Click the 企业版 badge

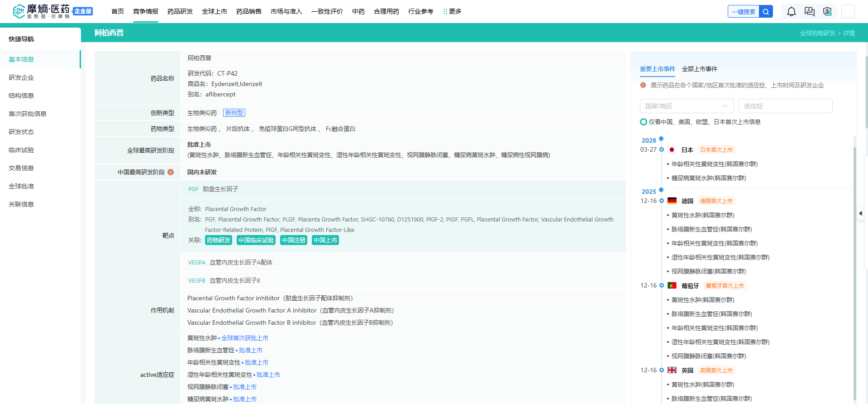[83, 11]
